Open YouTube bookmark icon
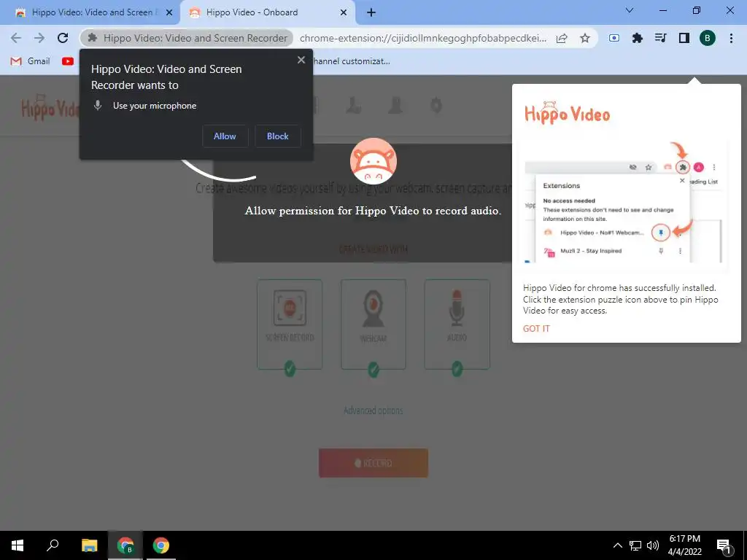Viewport: 747px width, 560px height. [x=68, y=61]
